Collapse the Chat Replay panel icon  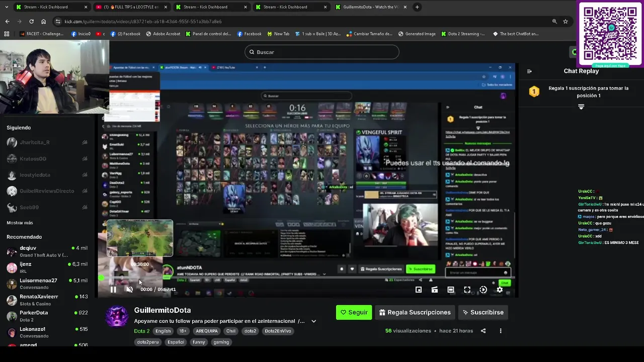(x=529, y=71)
